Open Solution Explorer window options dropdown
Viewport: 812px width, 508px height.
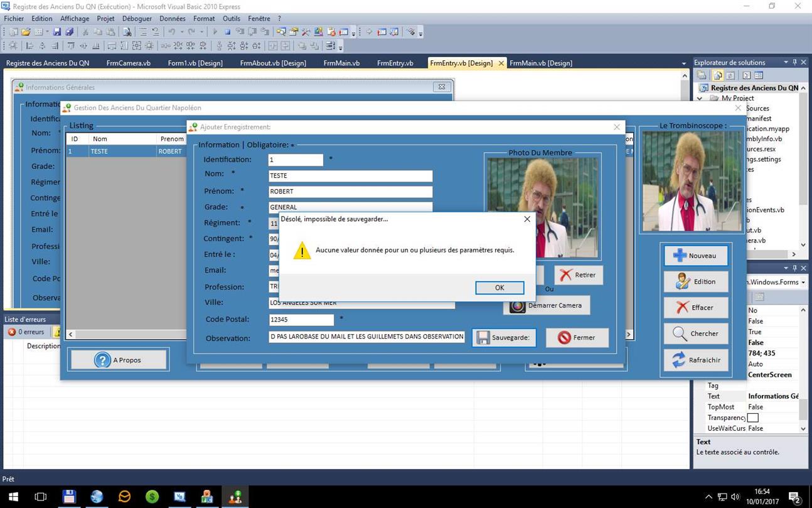[x=786, y=62]
